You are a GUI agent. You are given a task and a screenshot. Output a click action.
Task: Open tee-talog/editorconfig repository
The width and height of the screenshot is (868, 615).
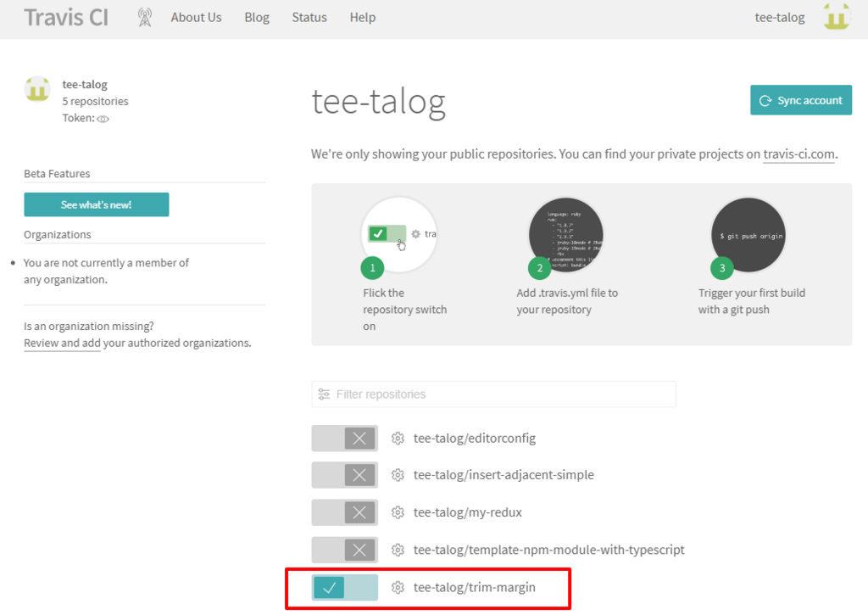[475, 439]
